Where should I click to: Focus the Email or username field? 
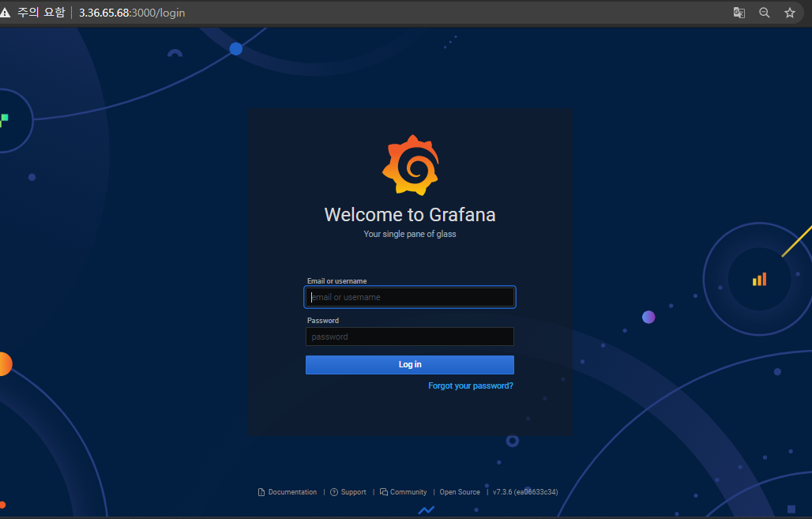pos(410,297)
